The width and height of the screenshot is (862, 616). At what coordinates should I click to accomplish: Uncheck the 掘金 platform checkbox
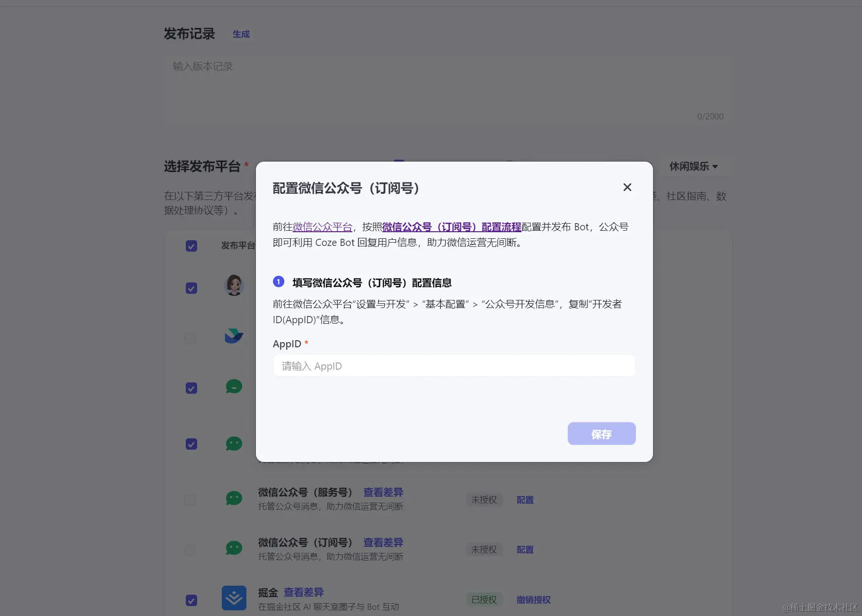(x=191, y=600)
